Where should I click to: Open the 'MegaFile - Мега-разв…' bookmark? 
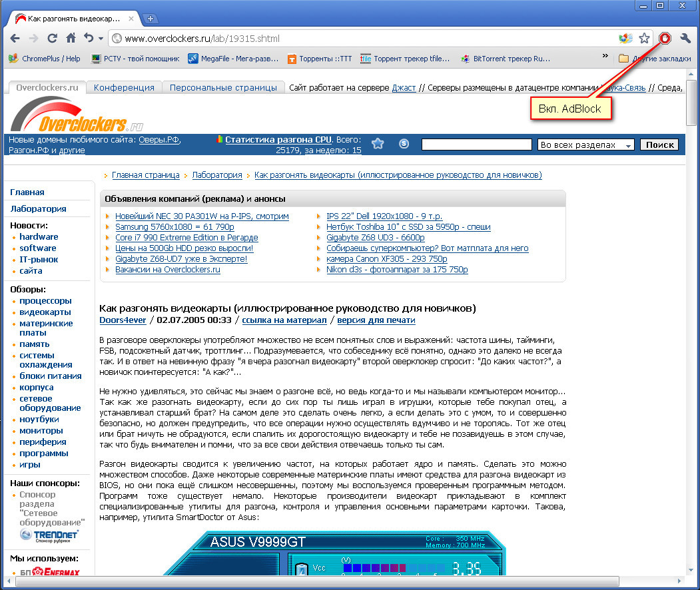point(233,59)
